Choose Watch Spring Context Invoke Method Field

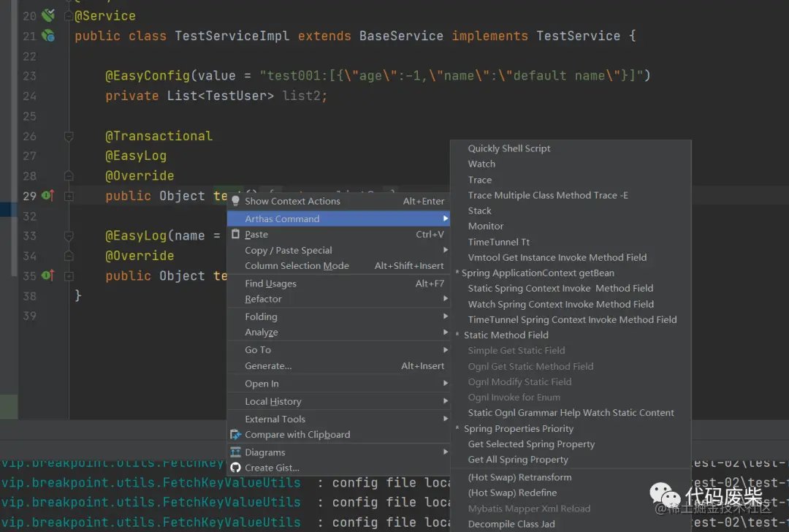[571, 304]
